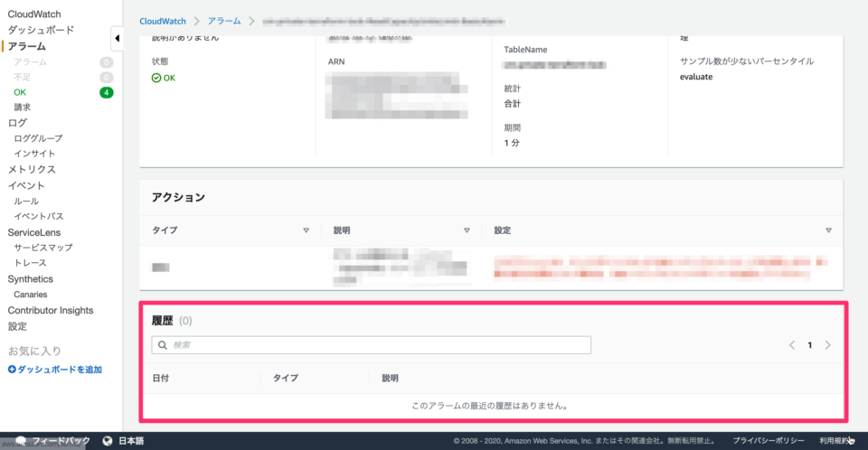
Task: Click the タイプ column header in 履歴
Action: click(x=286, y=378)
